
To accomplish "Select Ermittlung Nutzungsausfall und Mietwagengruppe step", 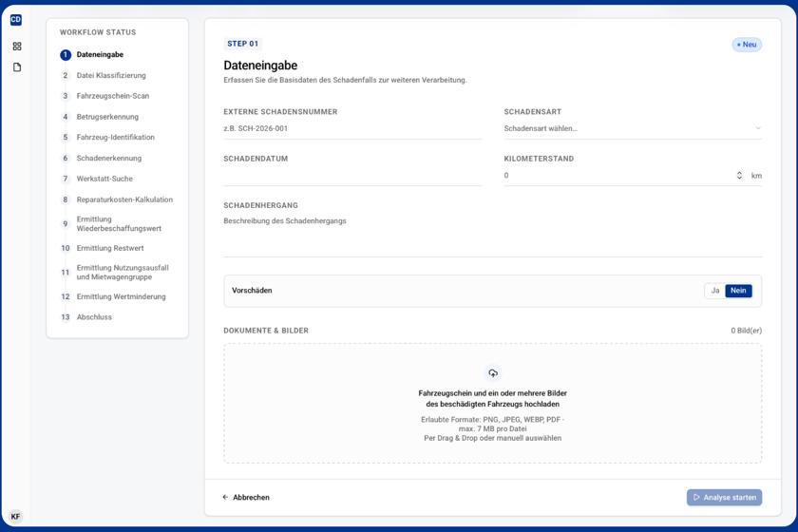I will click(115, 273).
